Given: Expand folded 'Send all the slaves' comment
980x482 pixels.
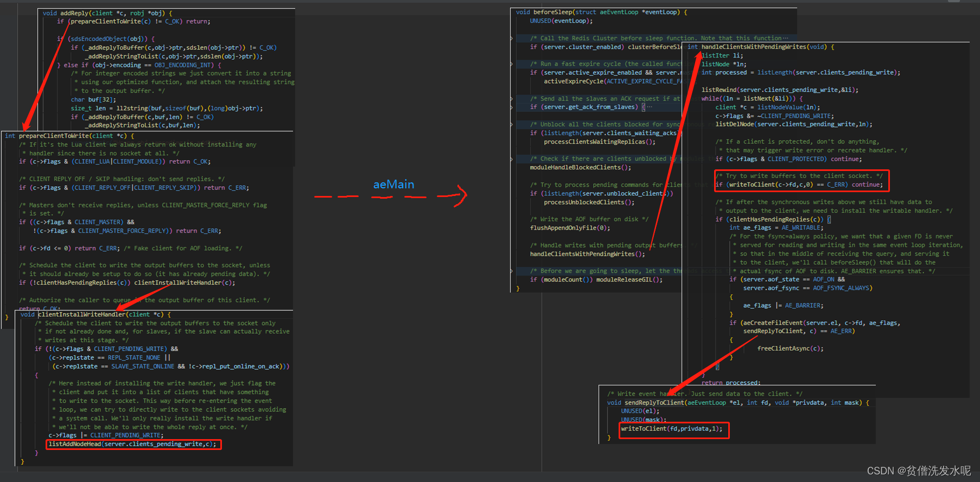Looking at the screenshot, I should click(x=511, y=99).
